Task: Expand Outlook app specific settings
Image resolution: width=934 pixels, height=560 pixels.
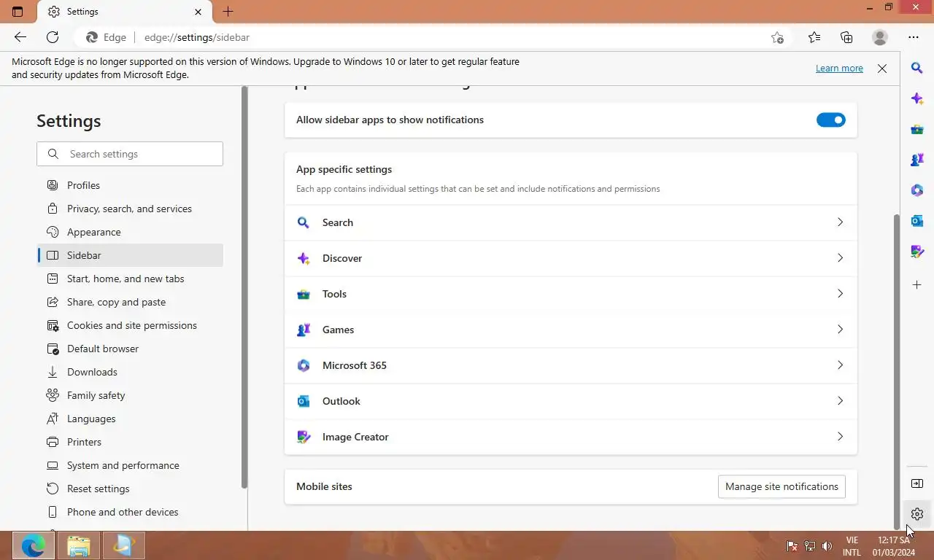Action: tap(571, 401)
